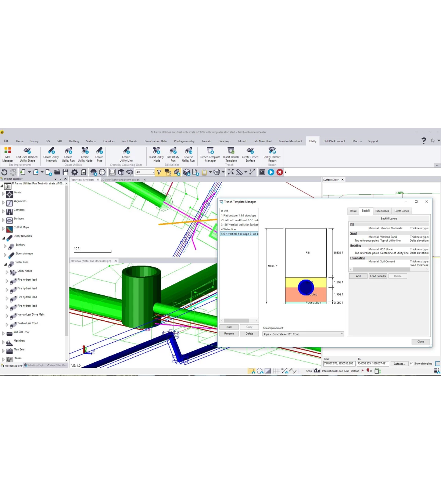This screenshot has height=504, width=441.
Task: Open Project Settings gear icon
Action: click(75, 172)
